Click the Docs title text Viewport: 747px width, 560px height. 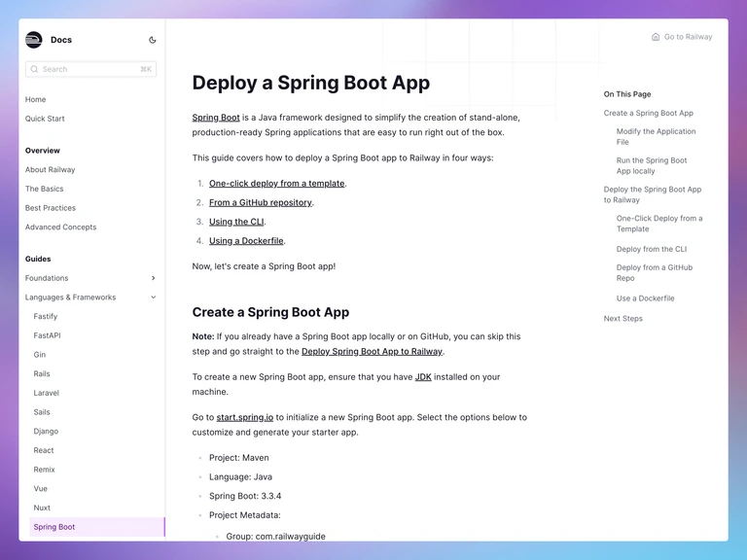click(x=61, y=40)
